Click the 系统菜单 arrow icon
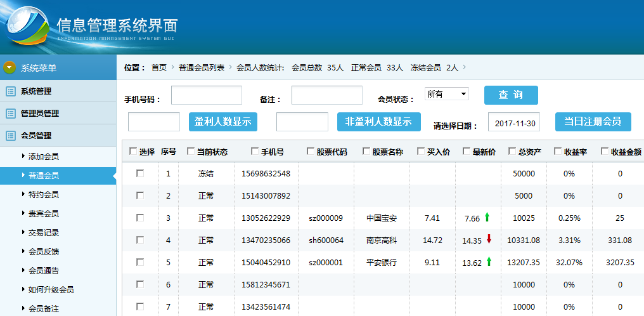Viewport: 644px width, 316px height. point(10,68)
